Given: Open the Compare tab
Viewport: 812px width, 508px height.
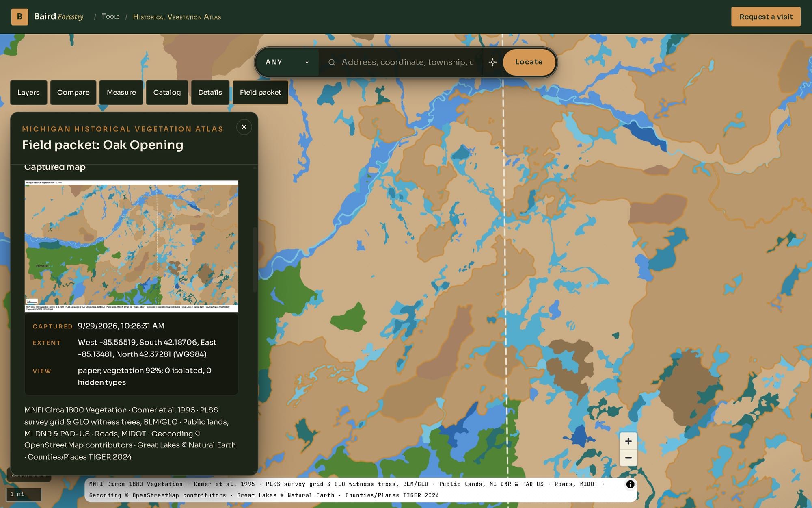Looking at the screenshot, I should [x=73, y=92].
